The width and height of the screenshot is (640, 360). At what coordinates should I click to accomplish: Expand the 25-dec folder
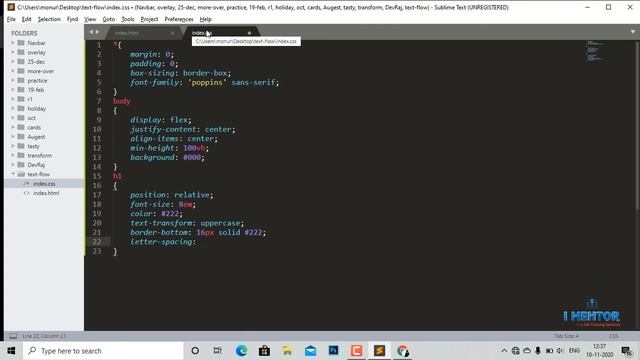[x=13, y=62]
